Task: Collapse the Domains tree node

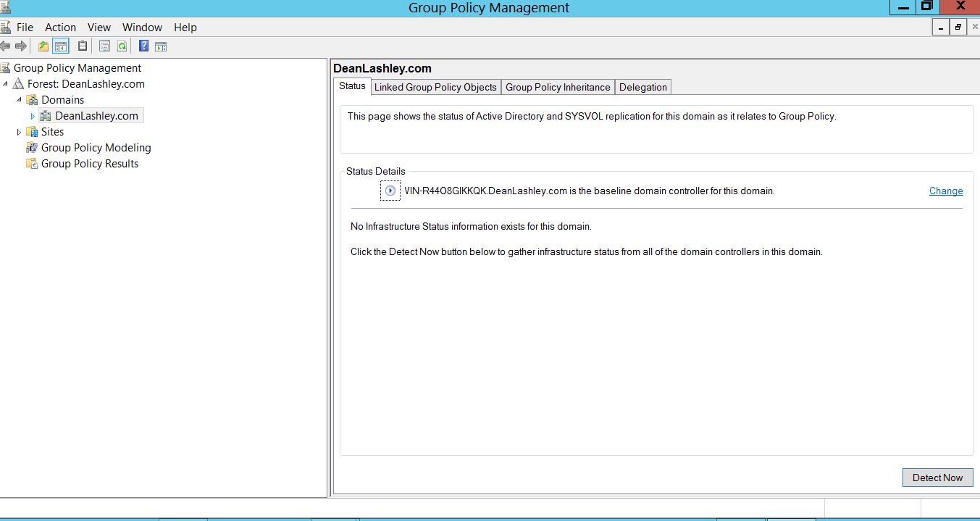Action: click(19, 100)
